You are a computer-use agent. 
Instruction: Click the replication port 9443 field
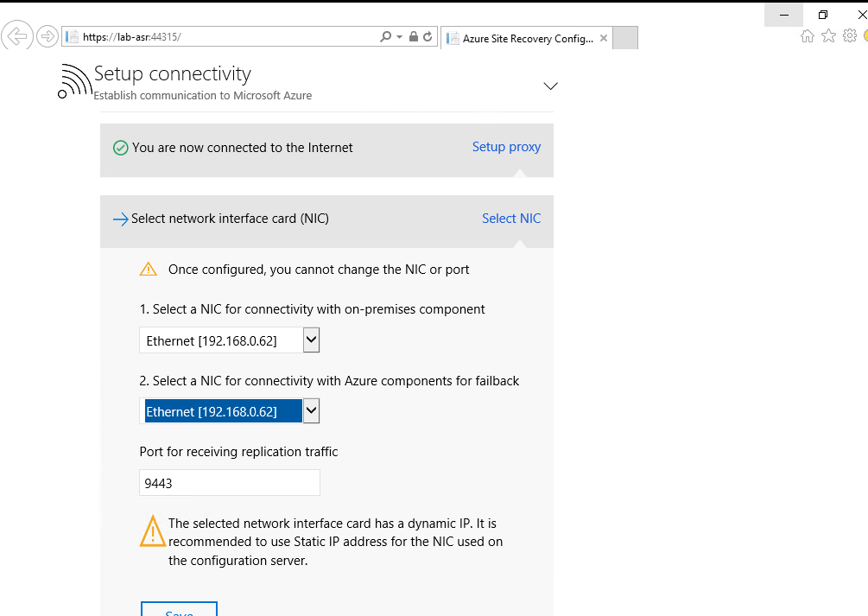(x=230, y=483)
